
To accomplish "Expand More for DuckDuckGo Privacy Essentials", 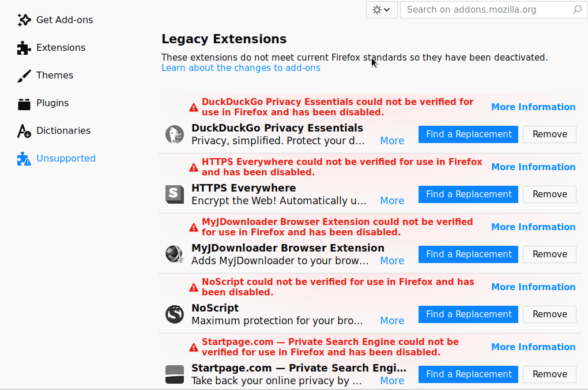I will (x=392, y=140).
